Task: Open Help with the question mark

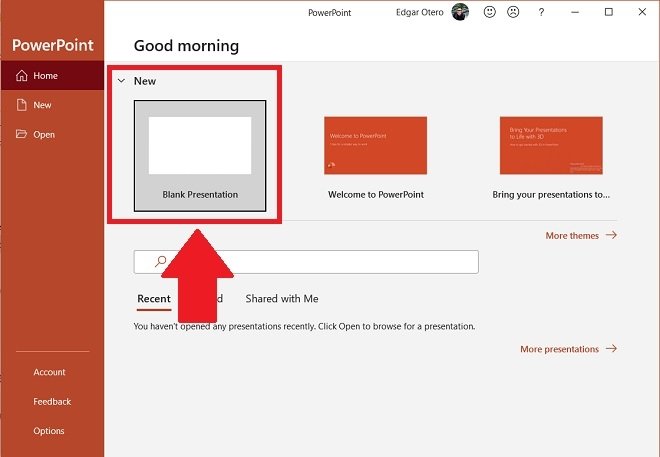Action: pos(541,12)
